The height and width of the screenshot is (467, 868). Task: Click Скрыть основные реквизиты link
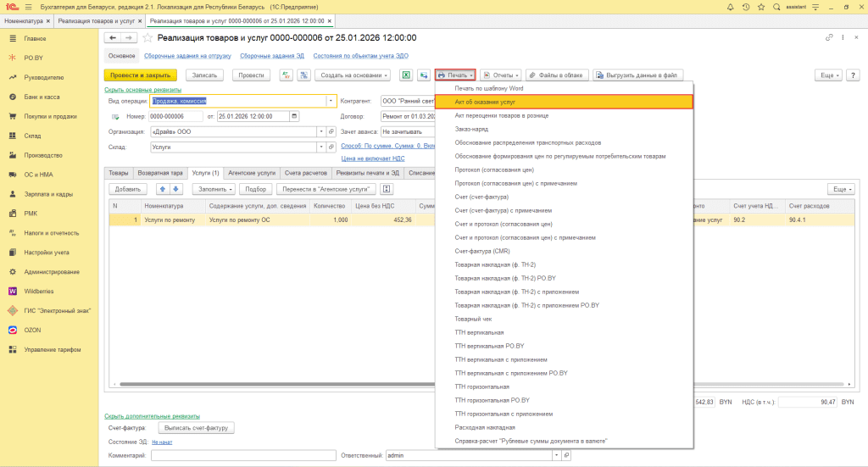[143, 89]
